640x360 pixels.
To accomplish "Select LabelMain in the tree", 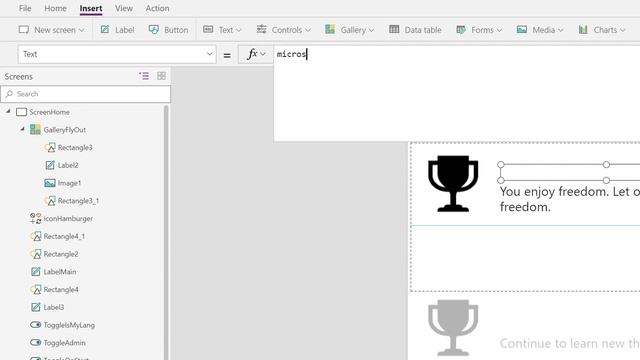I will pyautogui.click(x=60, y=272).
